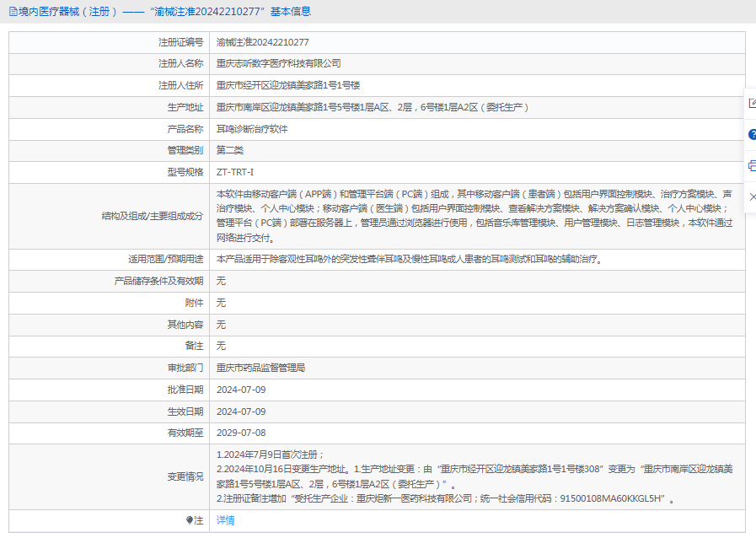Click the lightbulb icon next to 注
The height and width of the screenshot is (538, 756).
(x=190, y=520)
